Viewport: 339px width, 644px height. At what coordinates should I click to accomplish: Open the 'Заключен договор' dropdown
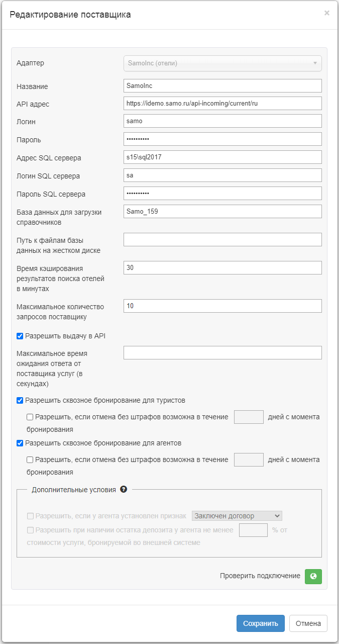coord(237,516)
